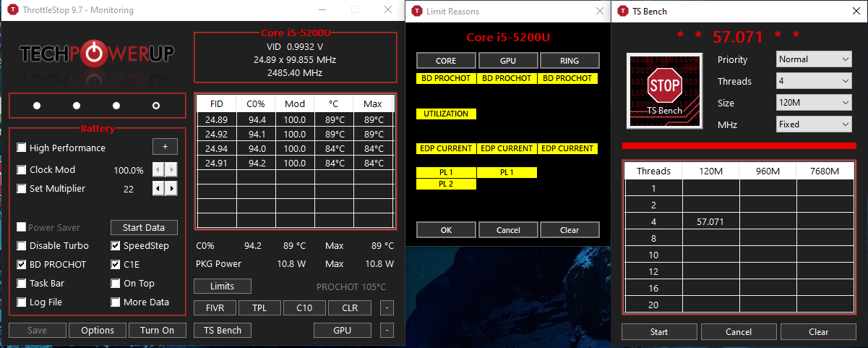This screenshot has width=868, height=348.
Task: Open the TPL power limits window
Action: (259, 308)
